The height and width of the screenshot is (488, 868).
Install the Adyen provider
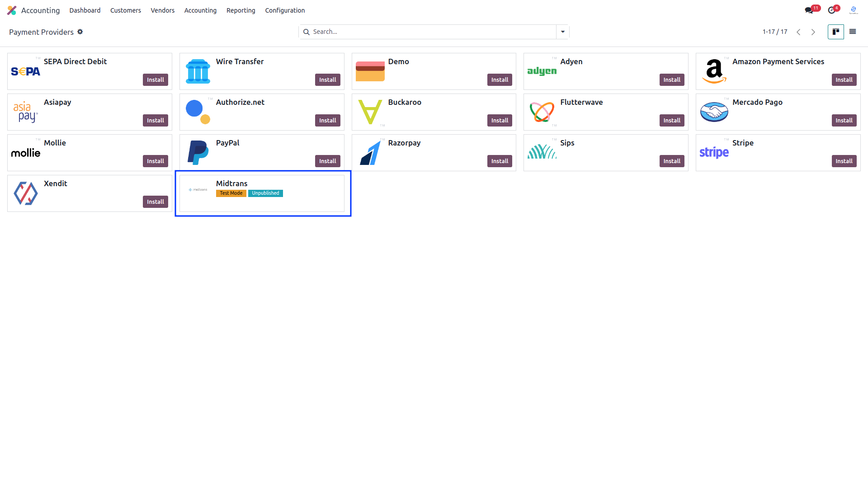[672, 80]
